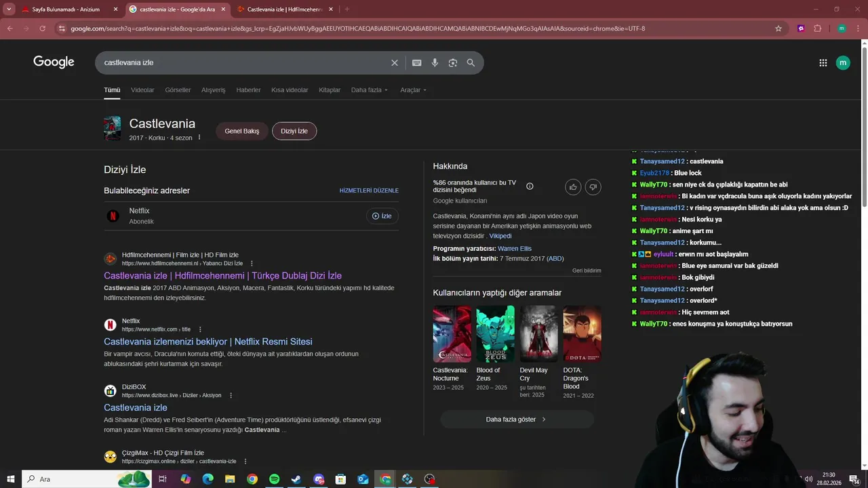Screen dimensions: 868x488
Task: Open the Google apps grid
Action: pos(823,62)
